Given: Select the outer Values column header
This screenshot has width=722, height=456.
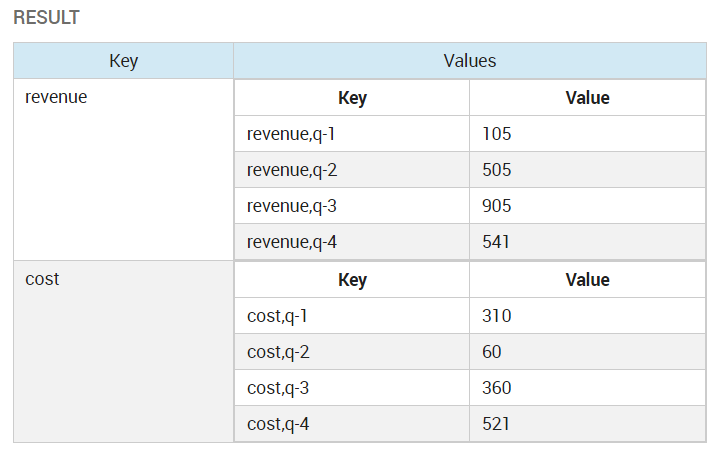Looking at the screenshot, I should (x=469, y=61).
